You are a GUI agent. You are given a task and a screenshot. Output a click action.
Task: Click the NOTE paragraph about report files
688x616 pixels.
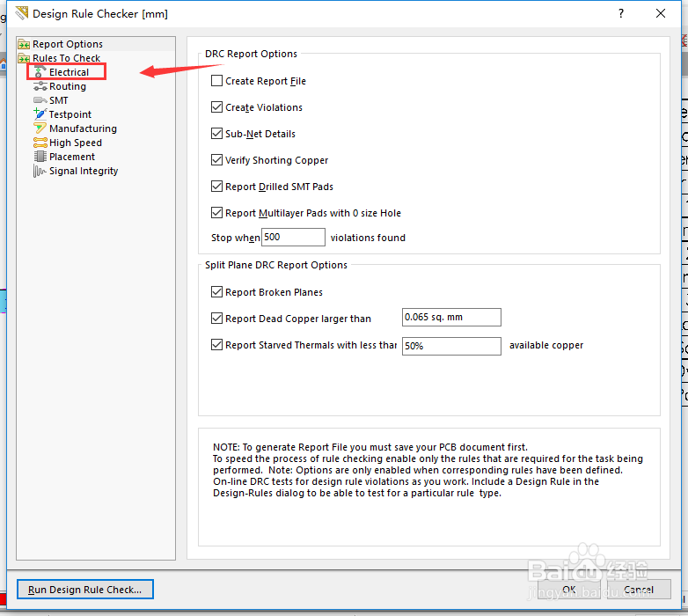[x=428, y=470]
